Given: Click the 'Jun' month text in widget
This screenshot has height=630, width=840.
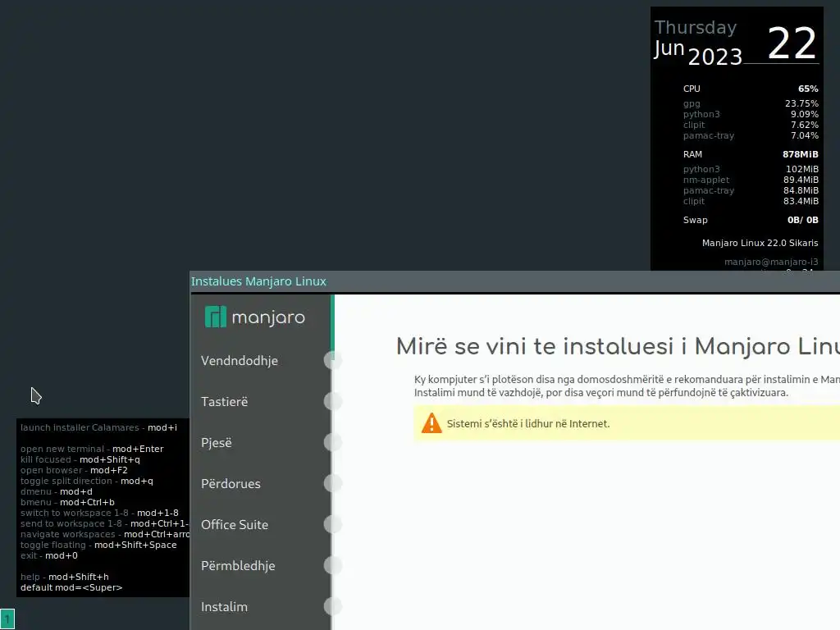Looking at the screenshot, I should point(669,48).
